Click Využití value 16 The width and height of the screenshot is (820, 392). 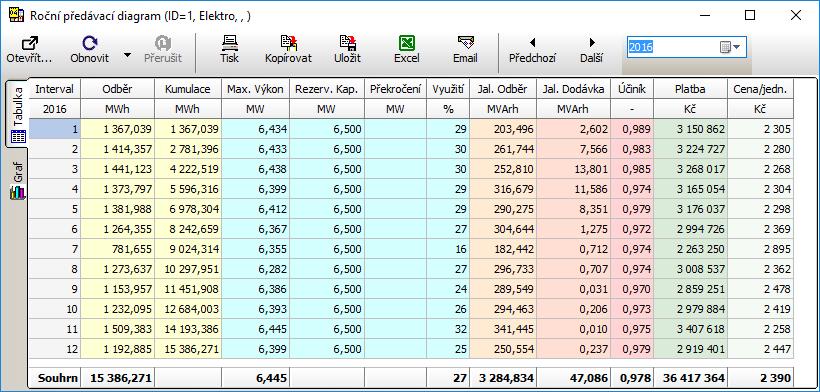(448, 249)
